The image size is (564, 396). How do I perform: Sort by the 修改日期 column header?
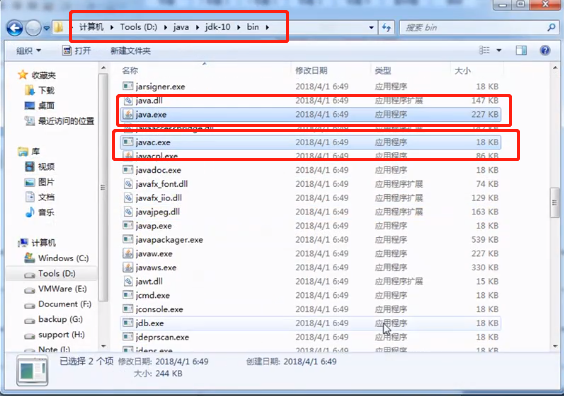(x=311, y=70)
